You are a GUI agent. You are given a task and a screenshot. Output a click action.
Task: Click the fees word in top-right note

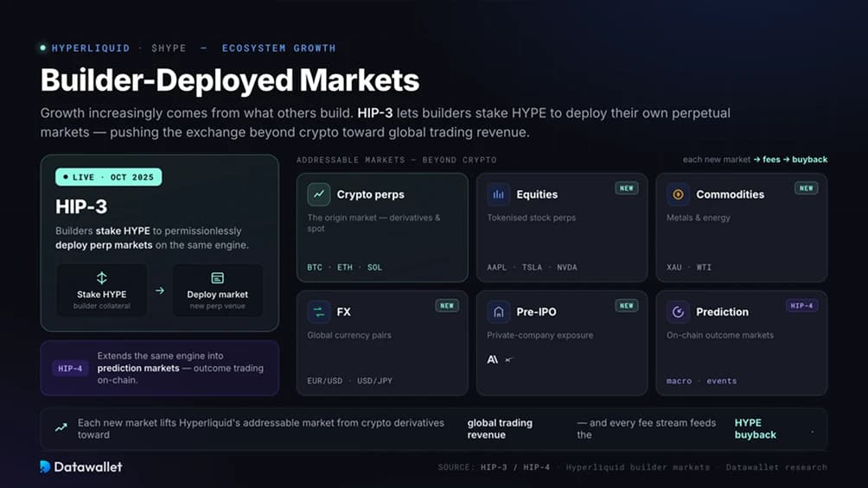(771, 159)
